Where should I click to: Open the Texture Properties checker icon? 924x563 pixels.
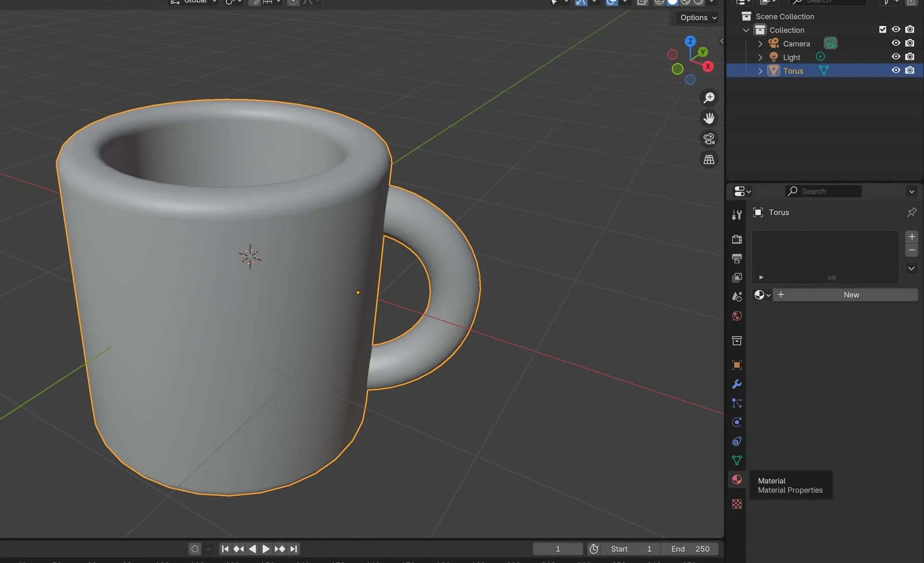pyautogui.click(x=737, y=504)
